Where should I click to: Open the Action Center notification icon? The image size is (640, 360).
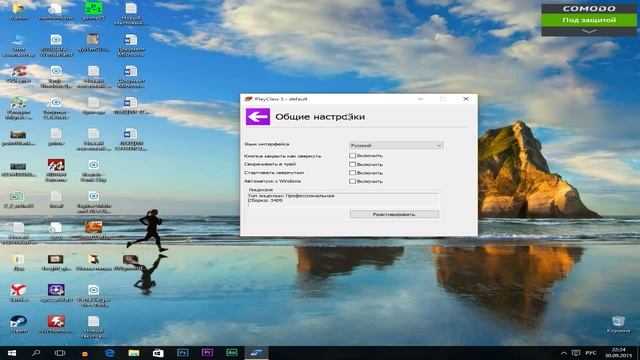(x=576, y=353)
